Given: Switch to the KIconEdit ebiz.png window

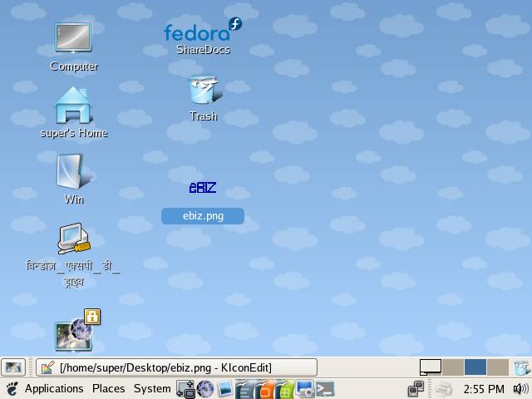Looking at the screenshot, I should [176, 367].
